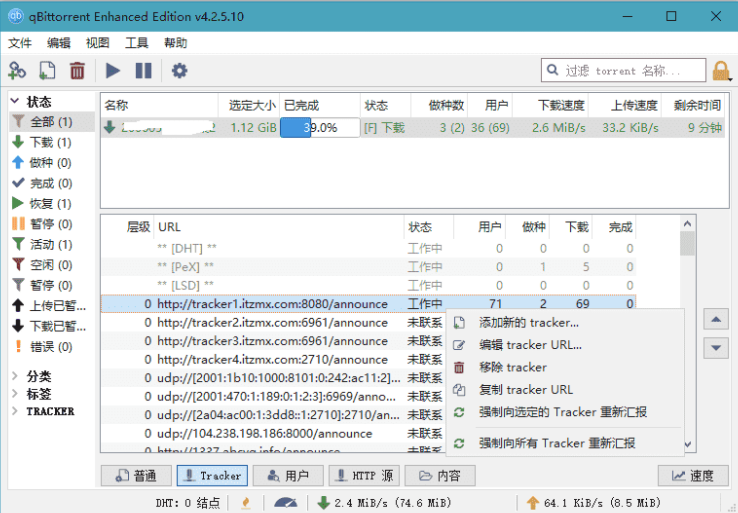Choose 复制 tracker URL menu entry
Image resolution: width=738 pixels, height=513 pixels.
565,390
